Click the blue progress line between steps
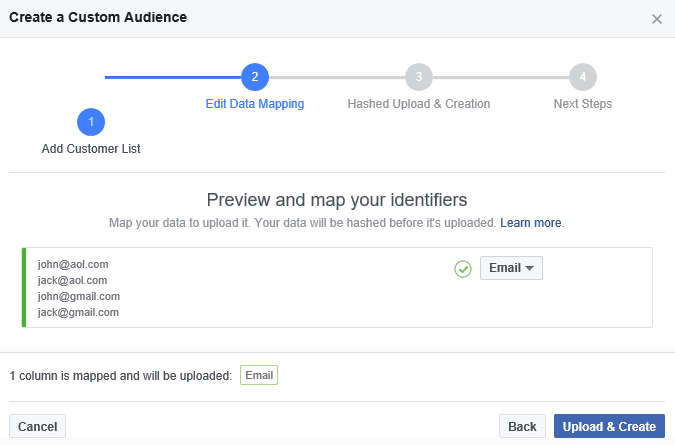The height and width of the screenshot is (446, 675). point(172,77)
